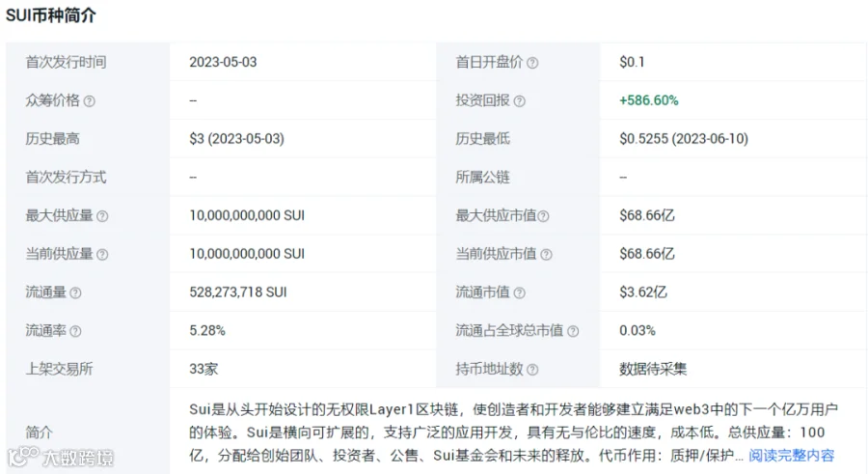Click the 最大供应量 value 10,000,000,000 SUI
This screenshot has width=868, height=474.
pyautogui.click(x=247, y=215)
